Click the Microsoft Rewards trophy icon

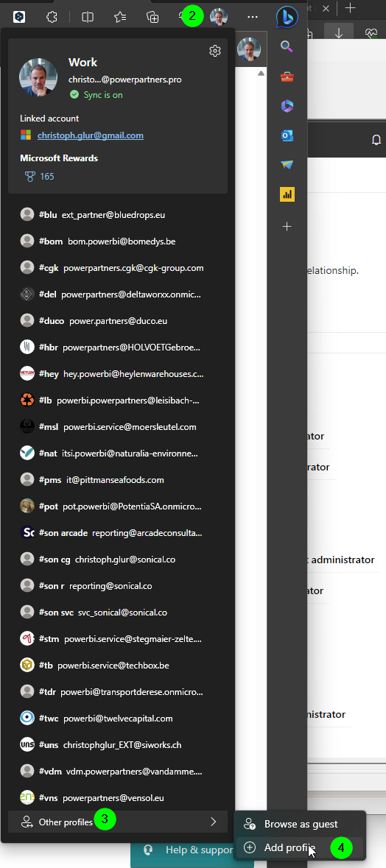click(x=30, y=177)
